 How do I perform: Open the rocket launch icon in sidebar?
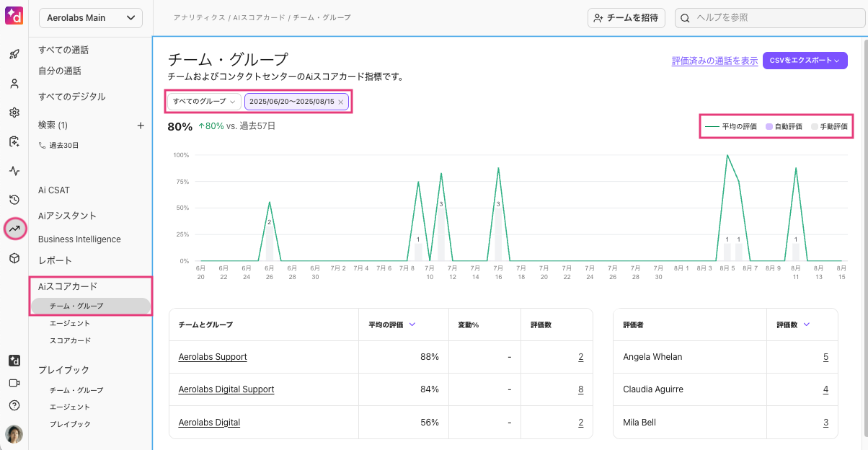point(14,54)
